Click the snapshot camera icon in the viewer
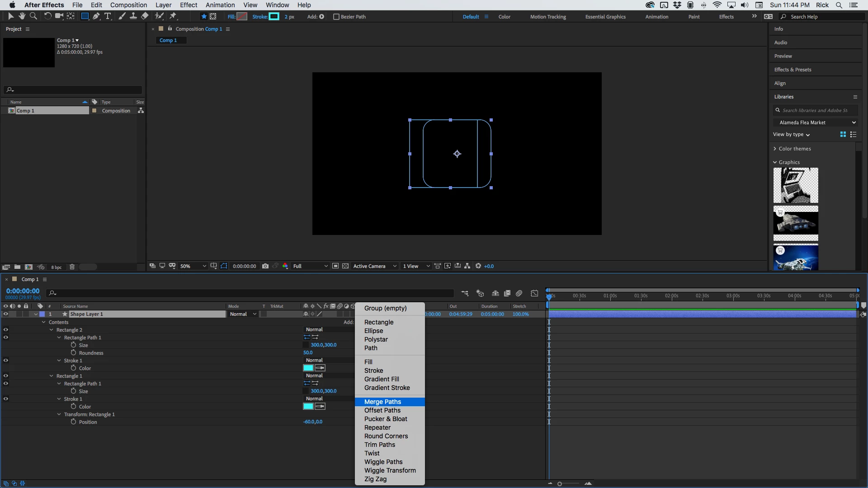This screenshot has height=488, width=868. (265, 266)
